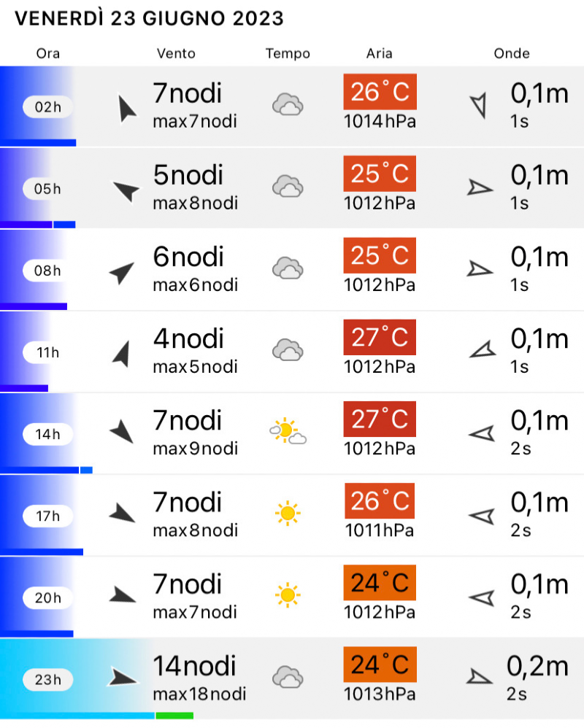The image size is (584, 728).
Task: Click the sunny weather icon at 17h
Action: point(288,514)
